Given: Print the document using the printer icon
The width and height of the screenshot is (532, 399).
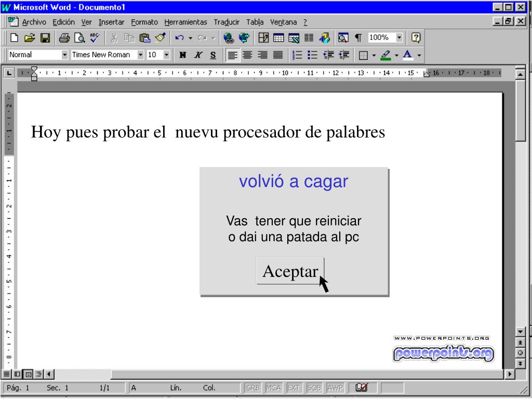Looking at the screenshot, I should pyautogui.click(x=64, y=37).
